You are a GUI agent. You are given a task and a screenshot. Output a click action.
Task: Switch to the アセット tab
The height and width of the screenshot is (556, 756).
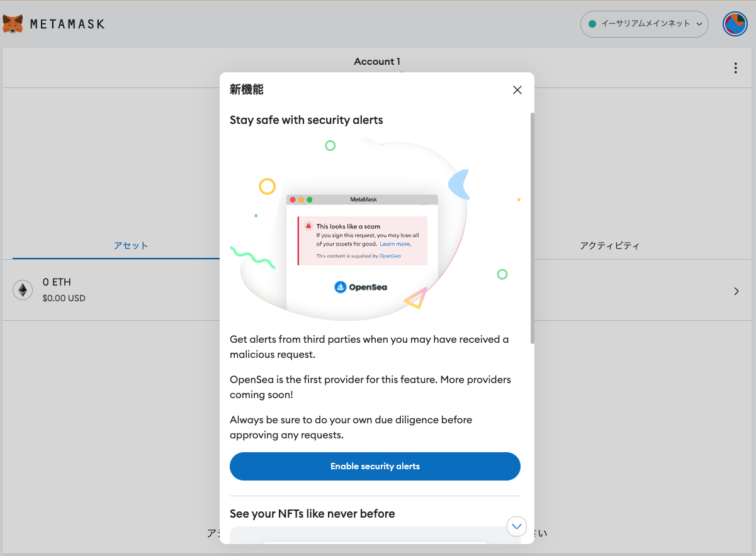[131, 246]
